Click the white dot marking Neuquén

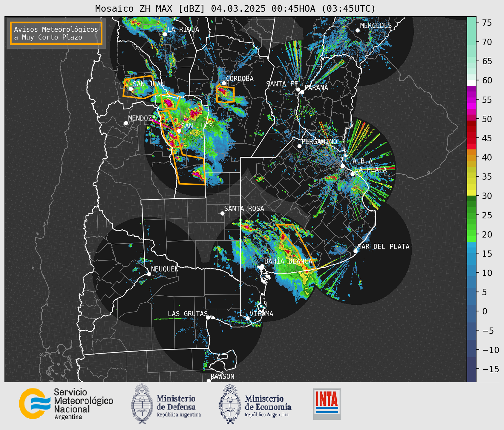[149, 274]
